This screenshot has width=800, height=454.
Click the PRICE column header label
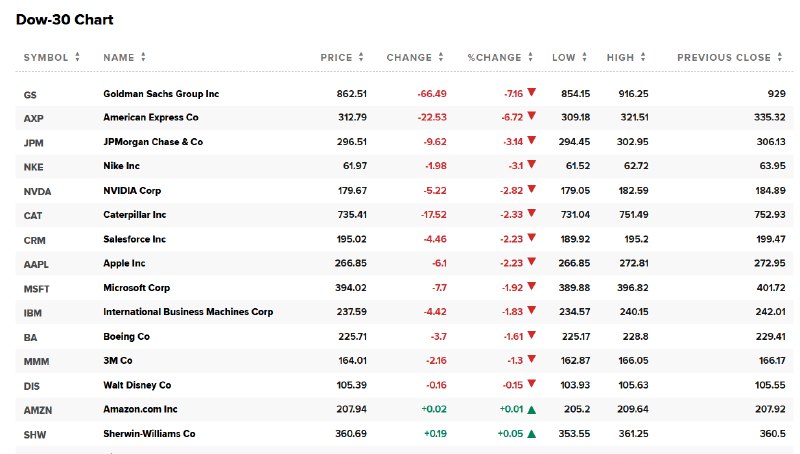[336, 58]
